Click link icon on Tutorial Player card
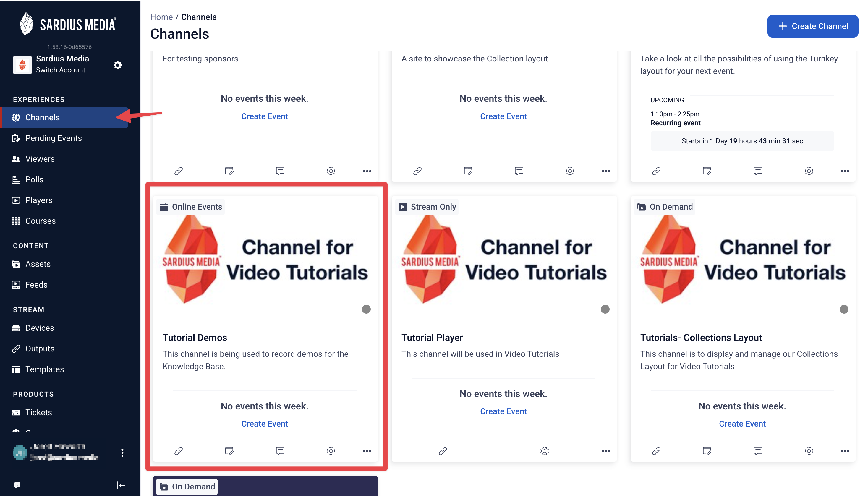868x496 pixels. coord(443,451)
